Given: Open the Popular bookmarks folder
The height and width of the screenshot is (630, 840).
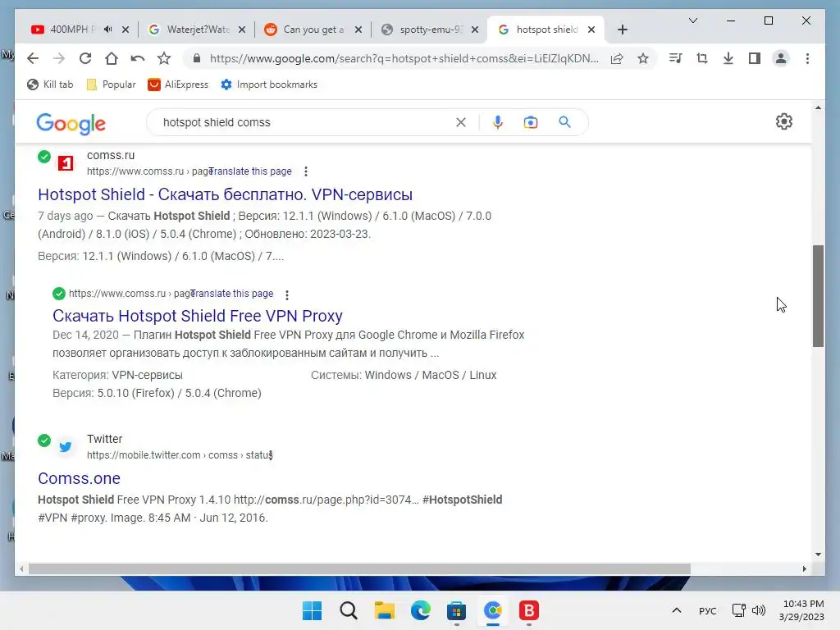Looking at the screenshot, I should click(111, 84).
